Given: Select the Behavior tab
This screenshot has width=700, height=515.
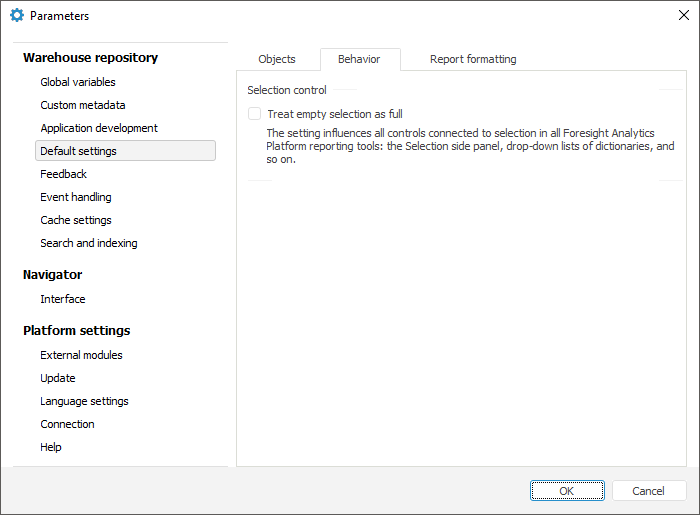Looking at the screenshot, I should coord(359,59).
